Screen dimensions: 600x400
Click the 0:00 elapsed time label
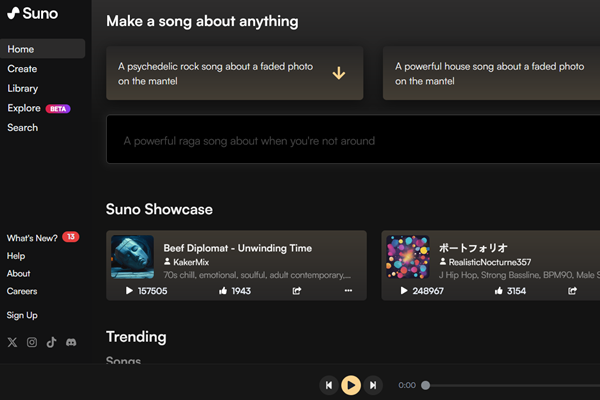click(407, 385)
